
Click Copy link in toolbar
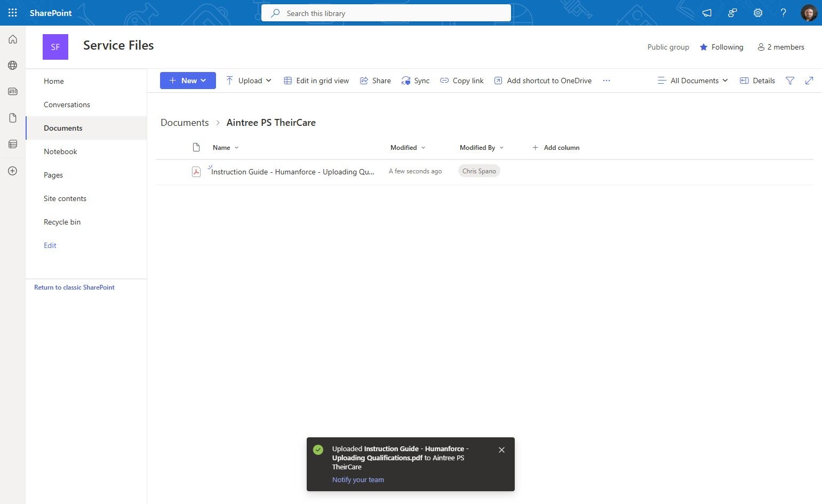pyautogui.click(x=462, y=81)
